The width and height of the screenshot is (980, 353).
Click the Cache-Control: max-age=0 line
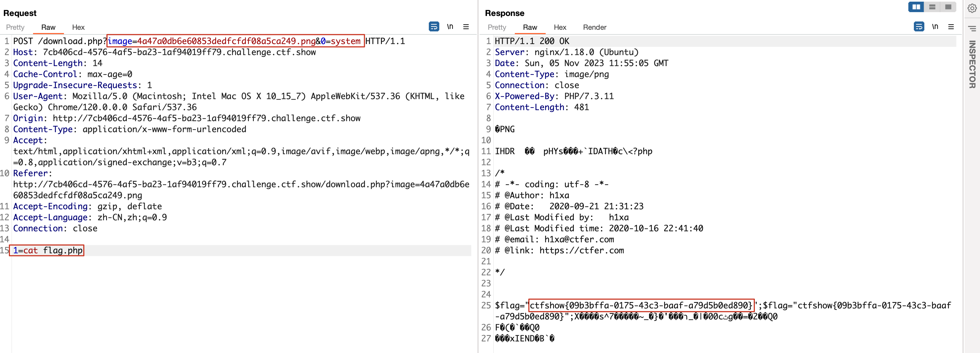[x=73, y=74]
